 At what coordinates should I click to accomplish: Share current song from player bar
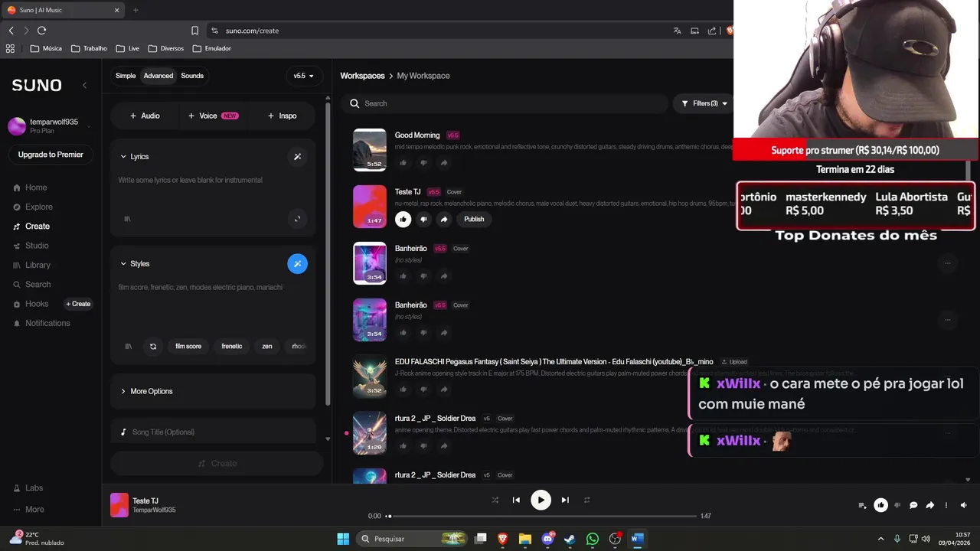coord(929,505)
